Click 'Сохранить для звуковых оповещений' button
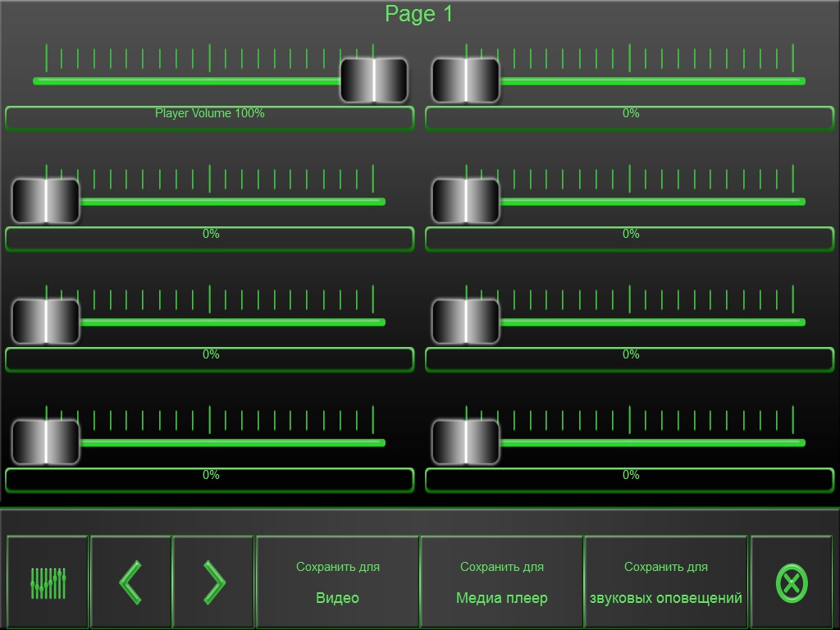840x630 pixels. pos(665,582)
